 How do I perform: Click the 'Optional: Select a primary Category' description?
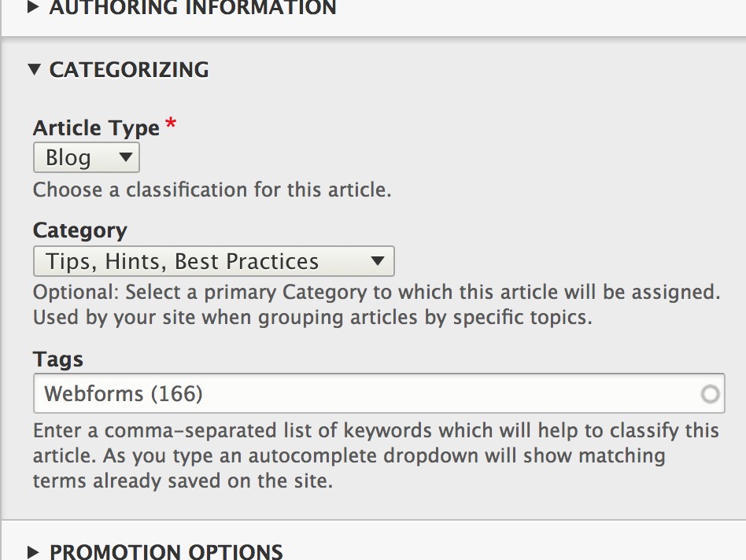pos(376,293)
